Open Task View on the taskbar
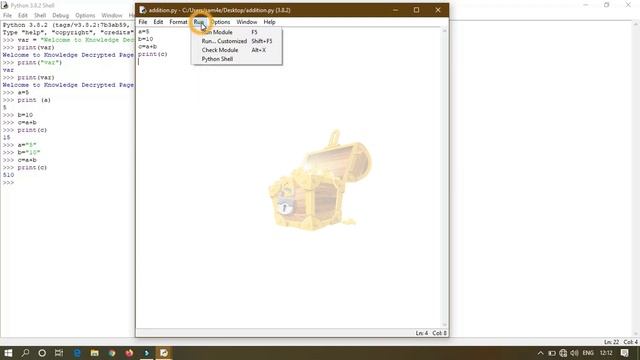This screenshot has height=360, width=640. (x=59, y=353)
